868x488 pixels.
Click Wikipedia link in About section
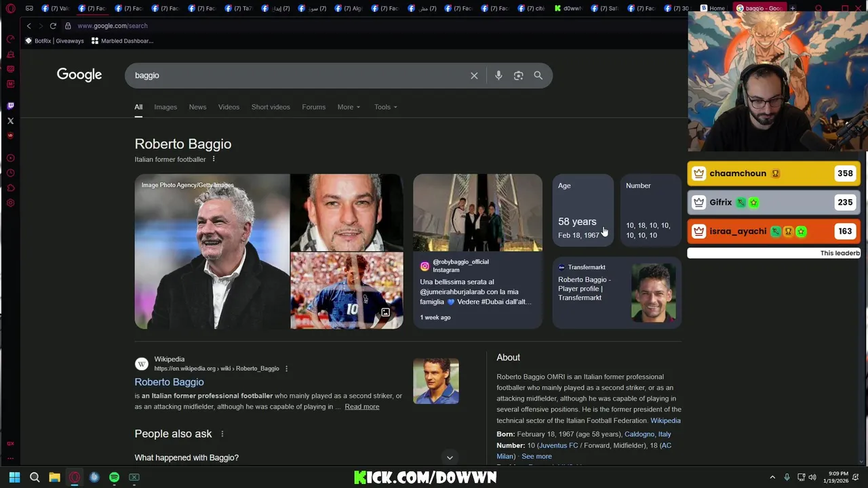(665, 420)
